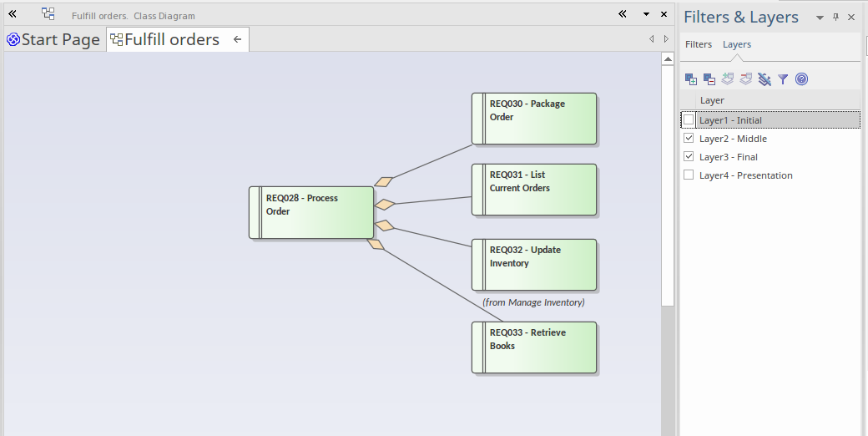
Task: Click the add new layer icon
Action: [x=691, y=79]
